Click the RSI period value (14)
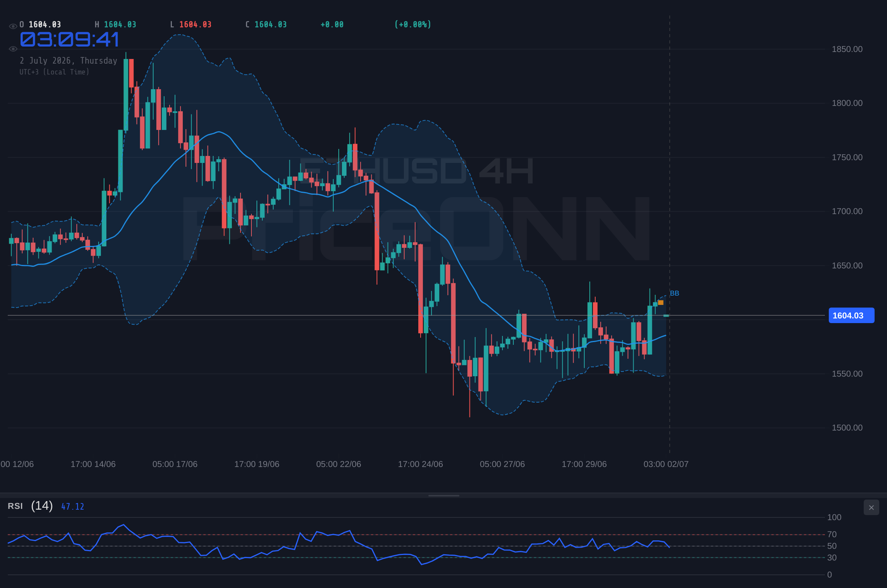Viewport: 887px width, 588px height. (42, 506)
